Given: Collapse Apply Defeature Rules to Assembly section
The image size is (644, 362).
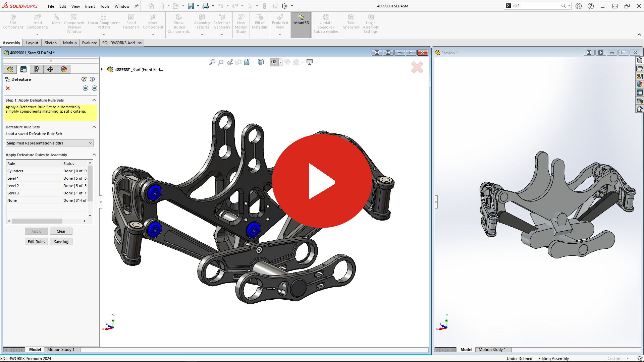Looking at the screenshot, I should point(94,155).
